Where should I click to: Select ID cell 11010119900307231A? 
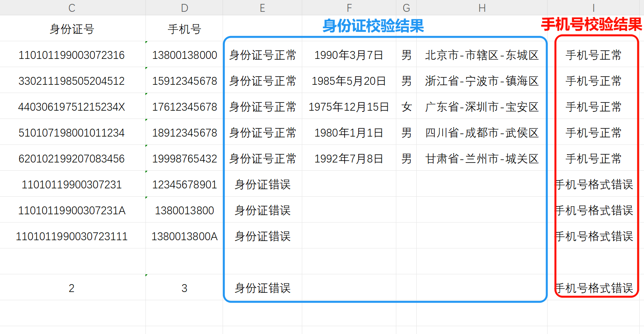coord(72,210)
